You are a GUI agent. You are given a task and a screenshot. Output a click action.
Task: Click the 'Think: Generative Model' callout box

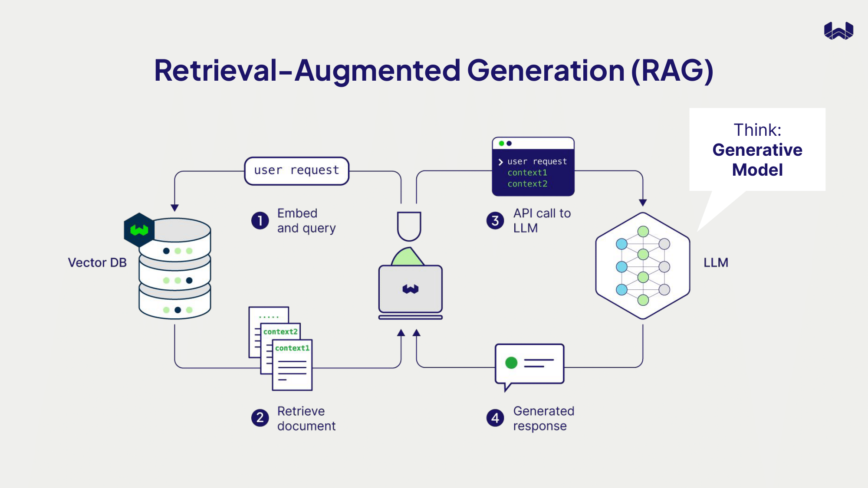click(x=757, y=149)
